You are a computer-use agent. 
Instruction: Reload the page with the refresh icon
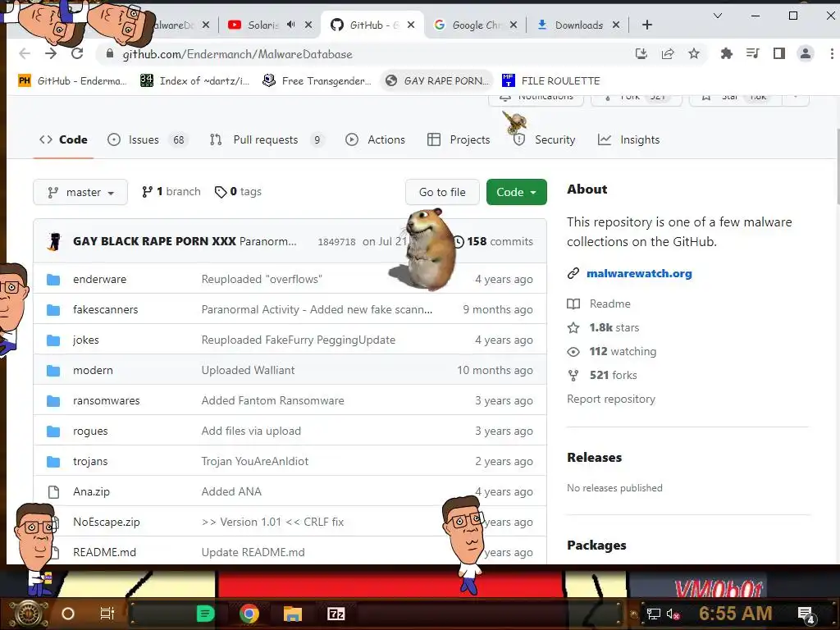click(x=77, y=53)
